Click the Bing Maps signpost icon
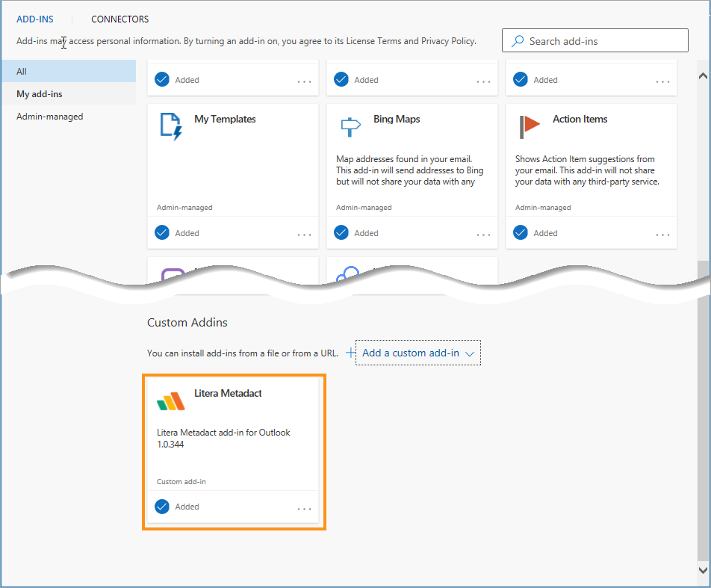The image size is (711, 588). coord(350,126)
